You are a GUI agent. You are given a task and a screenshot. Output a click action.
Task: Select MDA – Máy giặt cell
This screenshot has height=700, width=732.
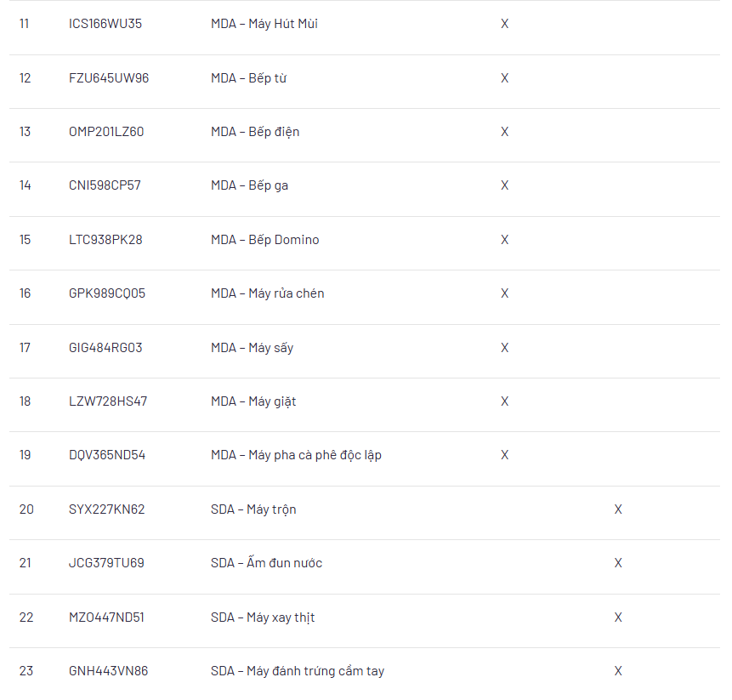253,401
